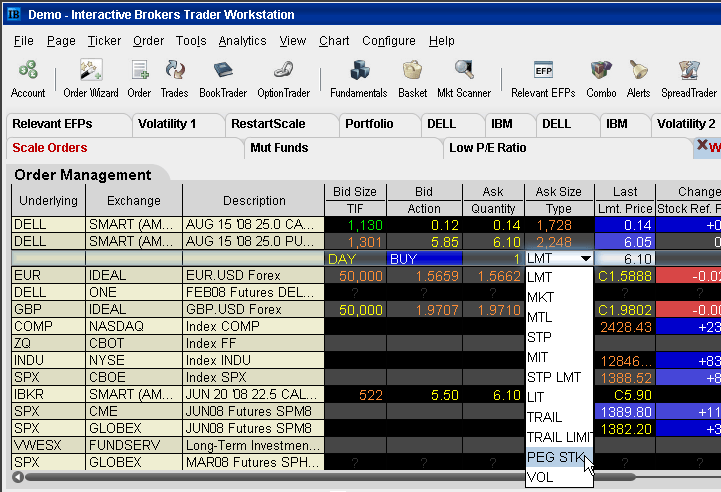This screenshot has height=492, width=721.
Task: Click the Bid Size column header
Action: point(355,192)
